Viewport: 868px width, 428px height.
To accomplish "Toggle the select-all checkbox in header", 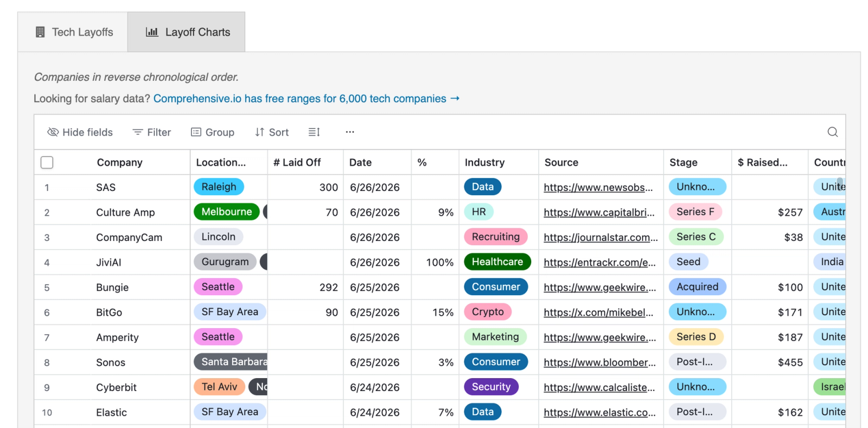I will (x=47, y=162).
